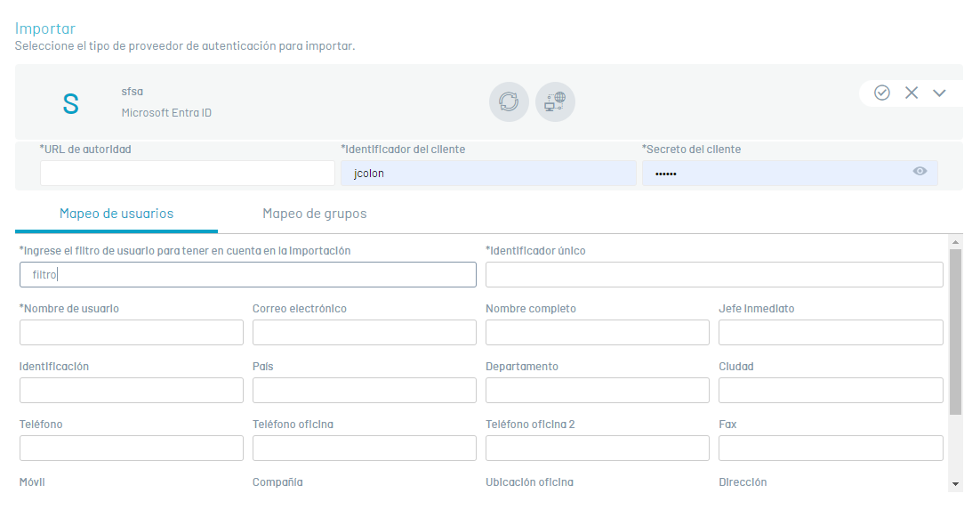This screenshot has height=526, width=980.
Task: Click scrollbar down arrow in mapping list
Action: point(955,484)
